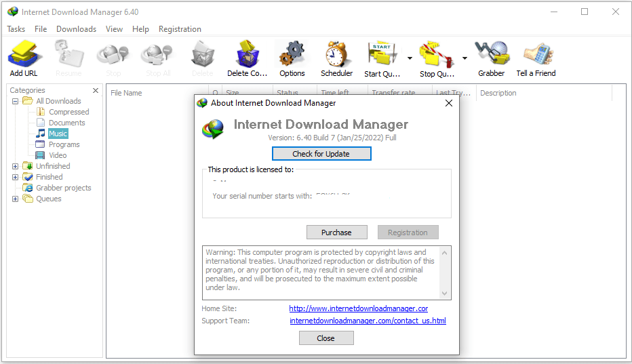
Task: Open Options from the toolbar
Action: 292,54
